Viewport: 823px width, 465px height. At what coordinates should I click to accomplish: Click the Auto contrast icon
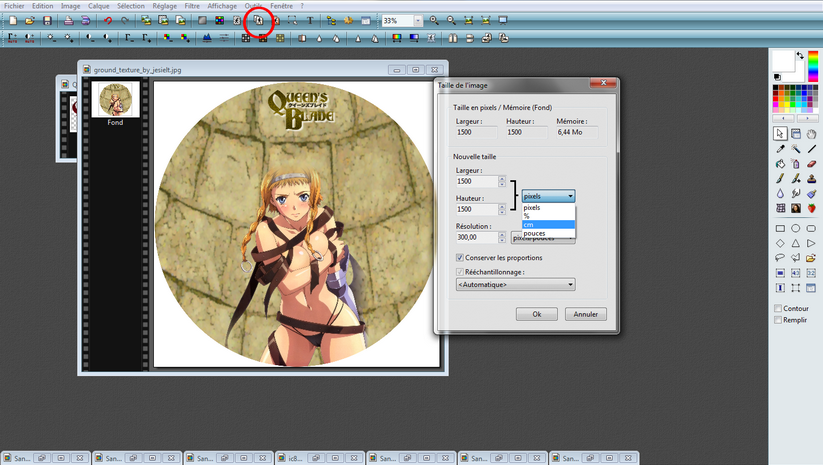tap(29, 38)
